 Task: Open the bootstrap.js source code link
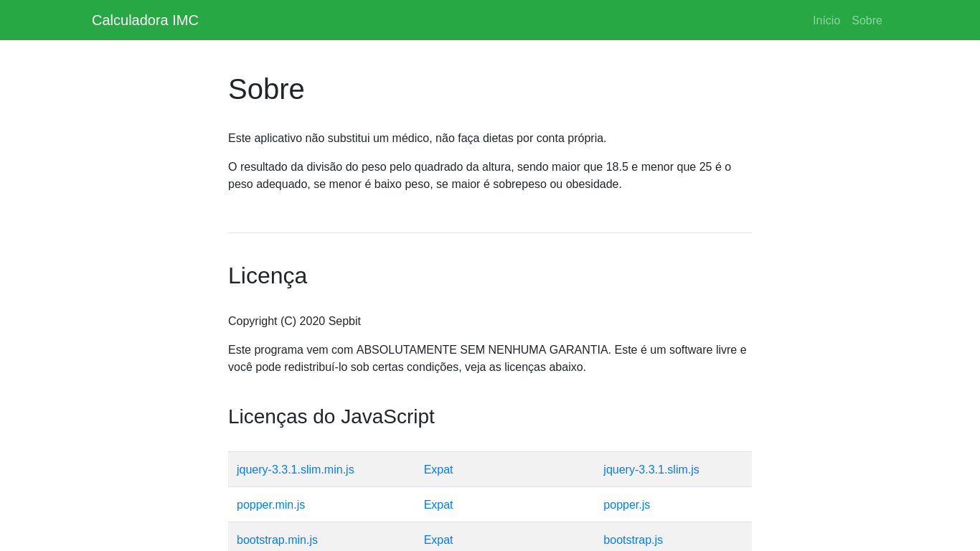[x=633, y=540]
